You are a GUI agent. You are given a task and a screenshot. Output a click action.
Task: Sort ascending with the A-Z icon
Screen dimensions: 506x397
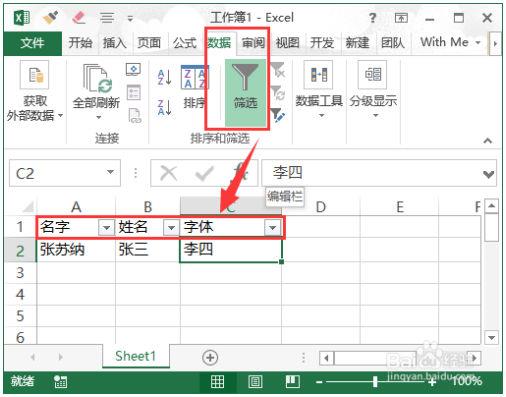click(x=165, y=77)
